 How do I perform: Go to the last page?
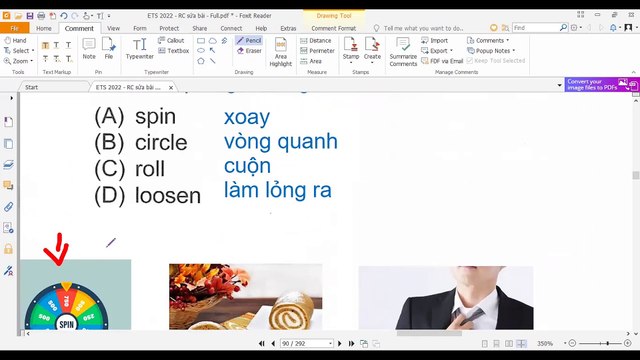[351, 344]
